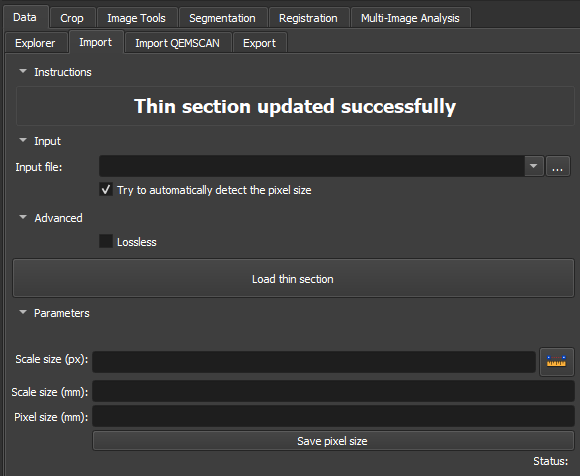Switch to the Explorer sub-tab
580x476 pixels.
pyautogui.click(x=35, y=43)
